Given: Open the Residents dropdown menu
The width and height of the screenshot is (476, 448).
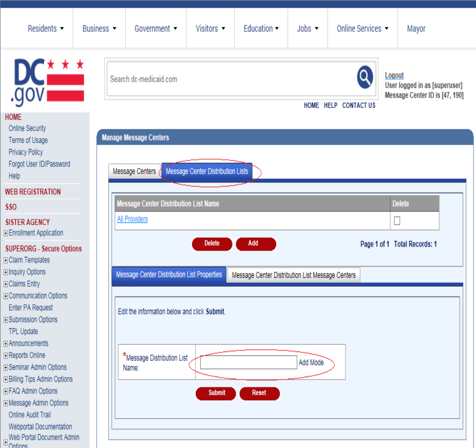Looking at the screenshot, I should point(46,29).
